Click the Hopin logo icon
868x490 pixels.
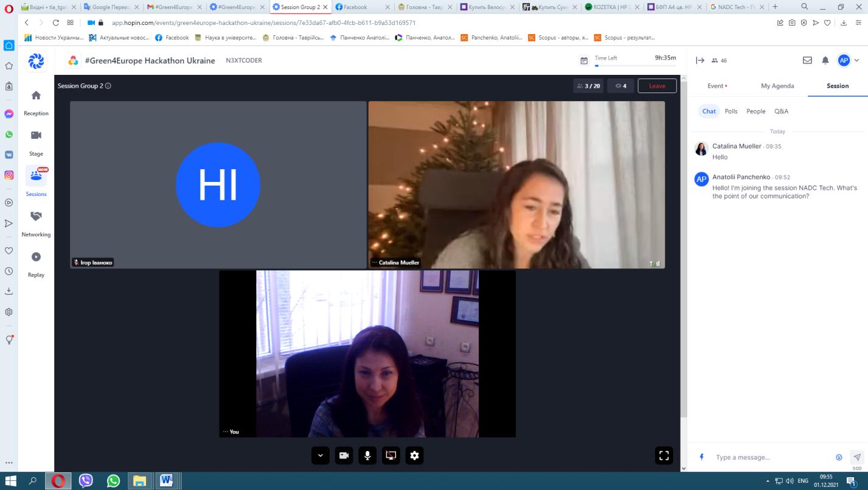point(36,60)
